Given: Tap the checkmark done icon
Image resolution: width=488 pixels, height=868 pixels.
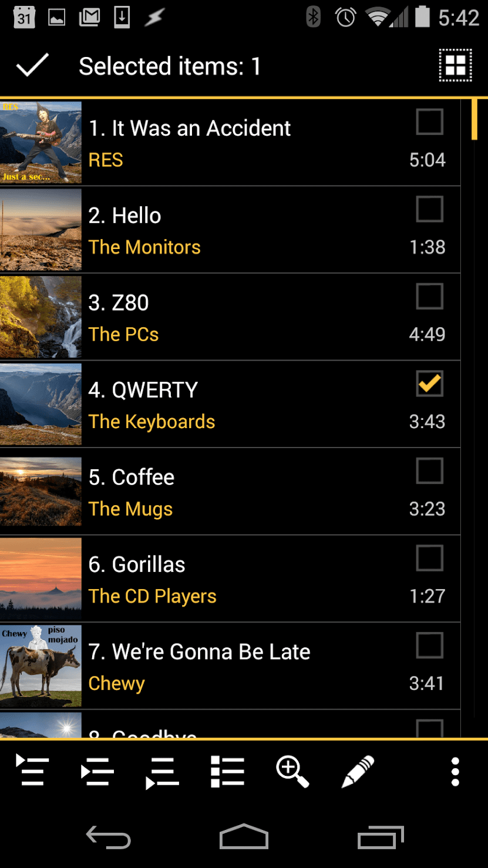Looking at the screenshot, I should click(33, 65).
